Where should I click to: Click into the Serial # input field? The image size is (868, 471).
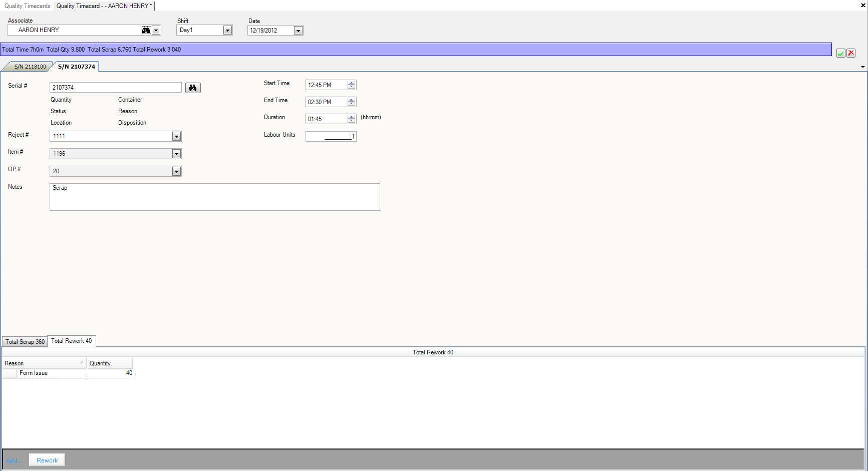(x=116, y=88)
